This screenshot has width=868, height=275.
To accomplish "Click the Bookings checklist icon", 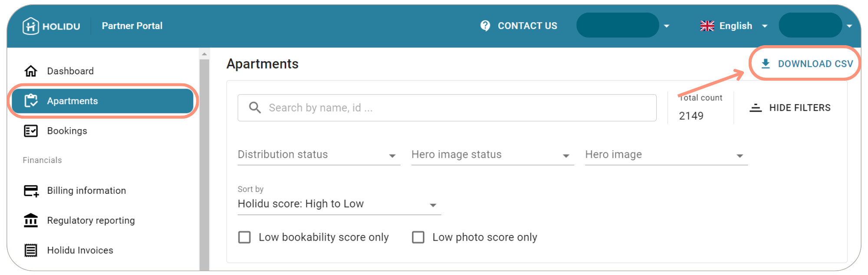I will click(x=31, y=131).
